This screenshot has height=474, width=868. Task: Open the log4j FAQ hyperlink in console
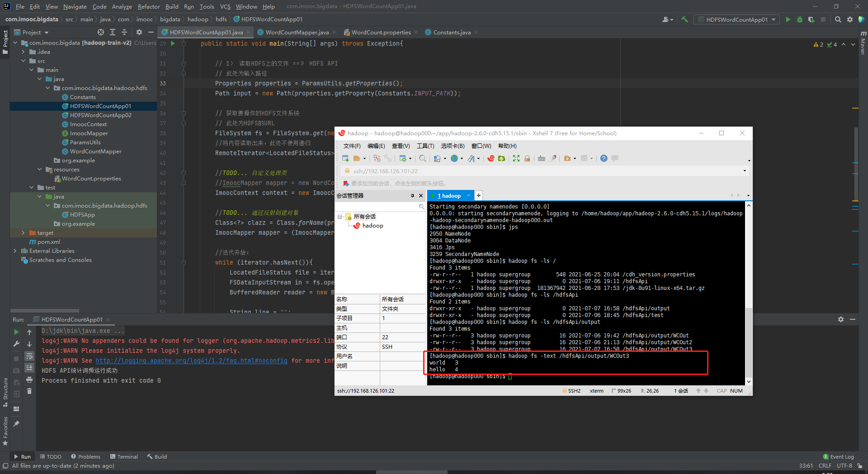pos(191,361)
